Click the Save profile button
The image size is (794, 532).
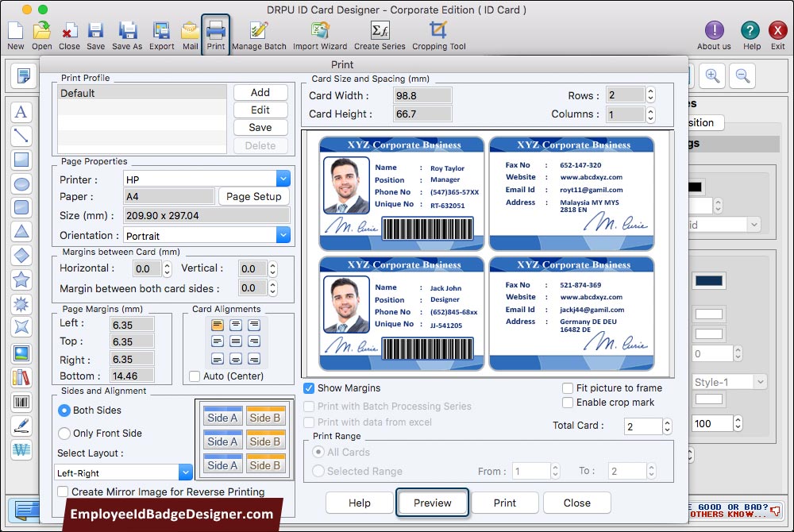click(260, 128)
